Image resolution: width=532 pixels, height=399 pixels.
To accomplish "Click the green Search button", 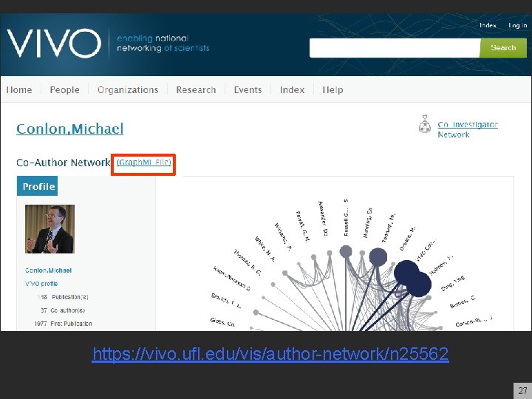I will coord(503,48).
